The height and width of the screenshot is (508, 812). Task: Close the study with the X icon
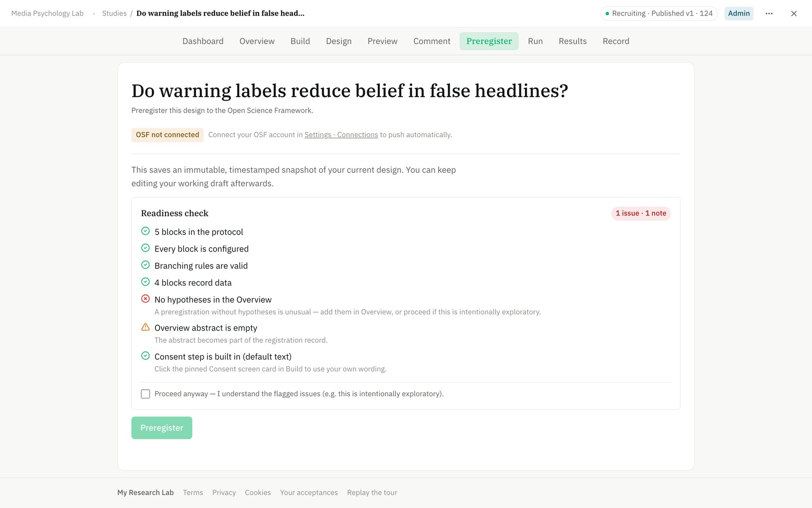[x=794, y=13]
